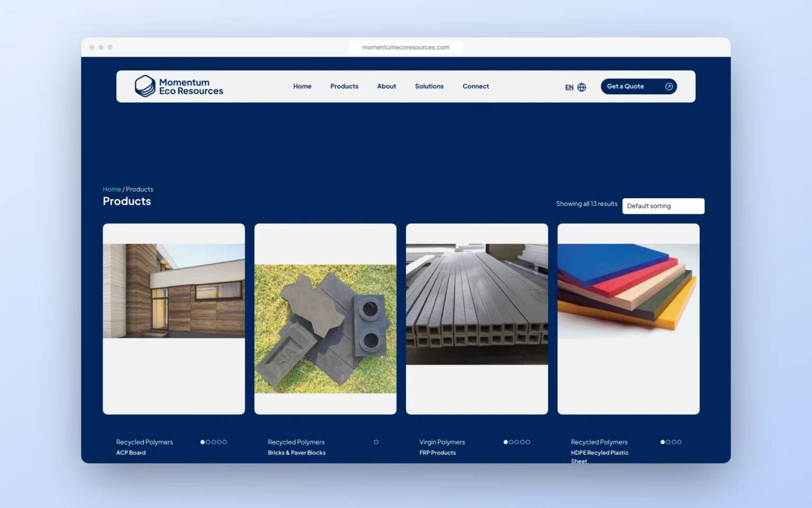The width and height of the screenshot is (812, 508).
Task: Expand the Default sorting dropdown
Action: pos(663,206)
